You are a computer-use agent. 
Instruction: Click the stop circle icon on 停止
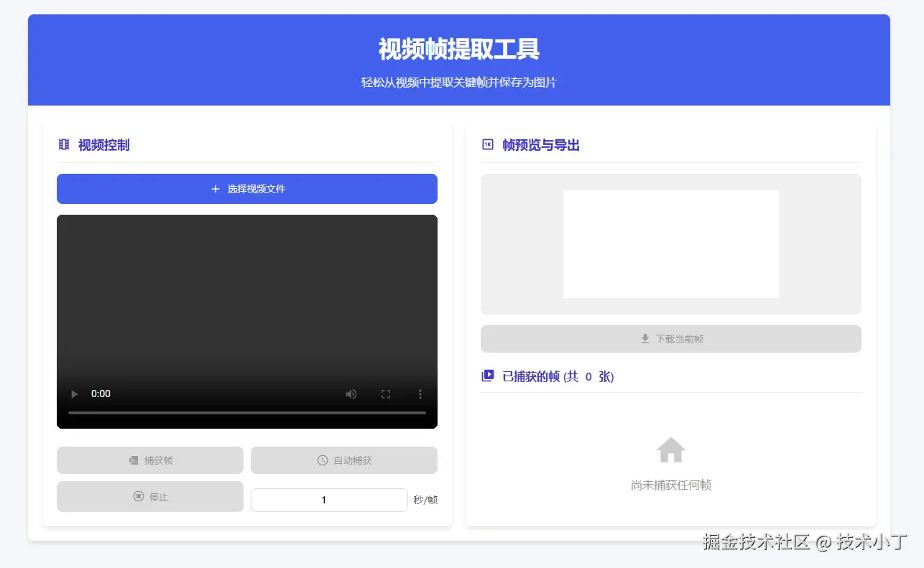pyautogui.click(x=139, y=496)
